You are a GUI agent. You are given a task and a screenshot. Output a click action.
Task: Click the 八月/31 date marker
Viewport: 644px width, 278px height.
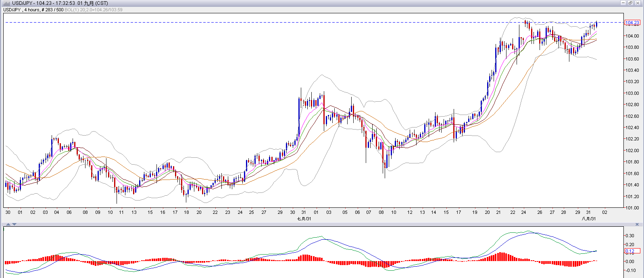tap(588, 219)
